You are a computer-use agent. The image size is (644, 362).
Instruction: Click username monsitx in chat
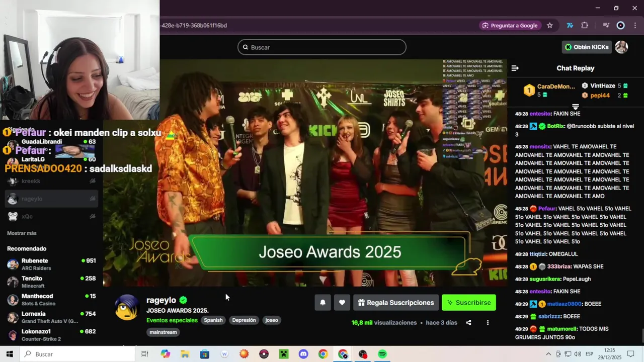539,147
